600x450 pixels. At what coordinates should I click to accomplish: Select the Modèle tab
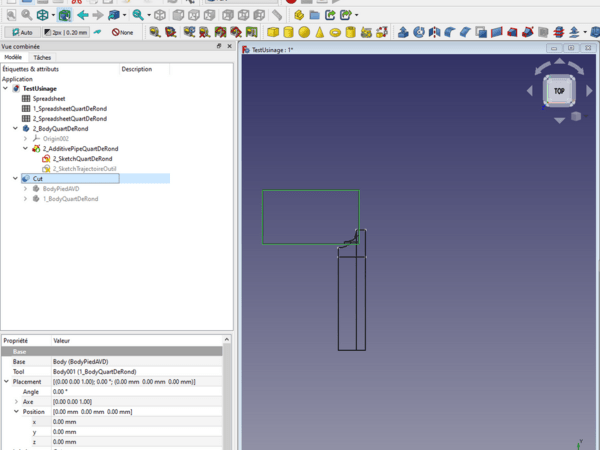point(13,57)
